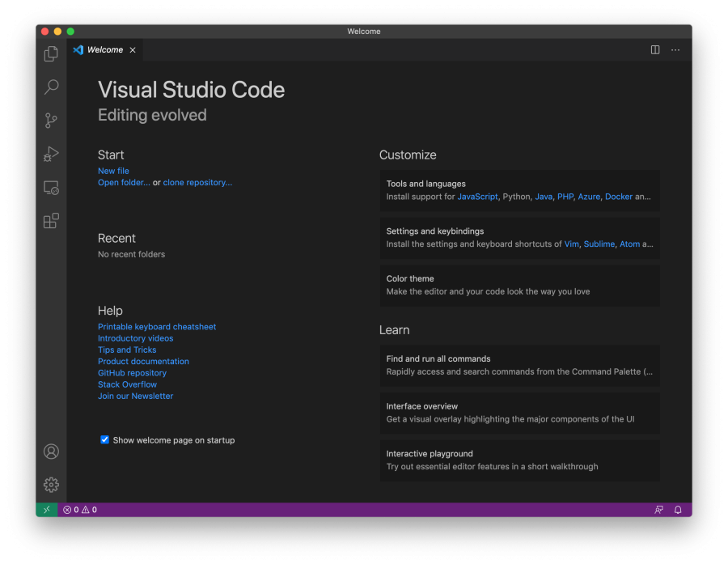The width and height of the screenshot is (728, 564).
Task: Open the Tips and Tricks link
Action: 127,350
